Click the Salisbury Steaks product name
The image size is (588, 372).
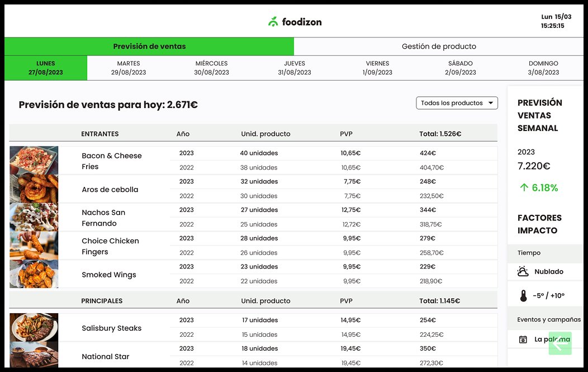click(111, 328)
